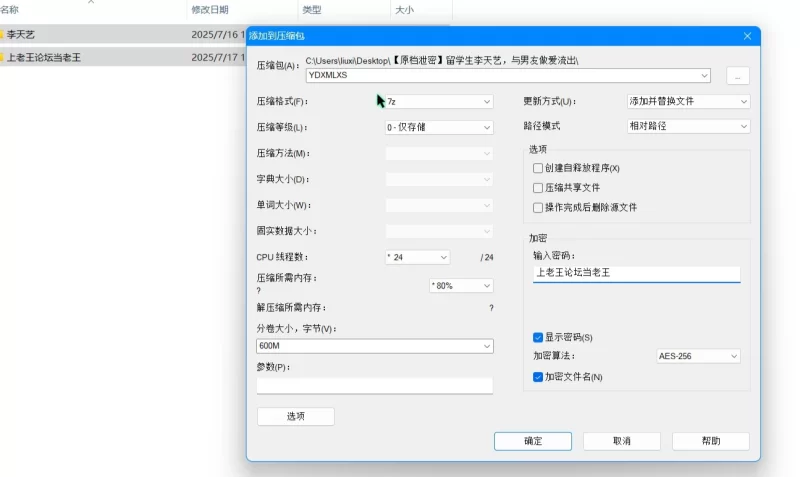Open the CPU 线程数 dropdown showing 24
The width and height of the screenshot is (800, 477).
tap(417, 257)
